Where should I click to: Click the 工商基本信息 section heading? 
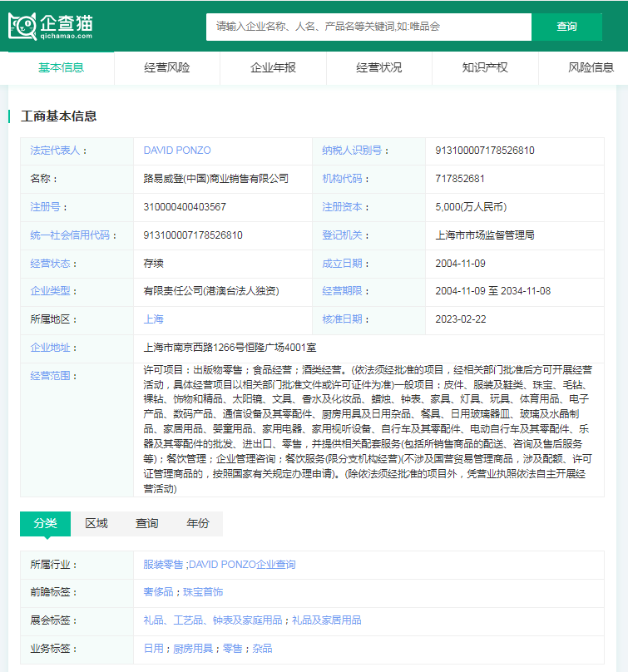(x=59, y=116)
